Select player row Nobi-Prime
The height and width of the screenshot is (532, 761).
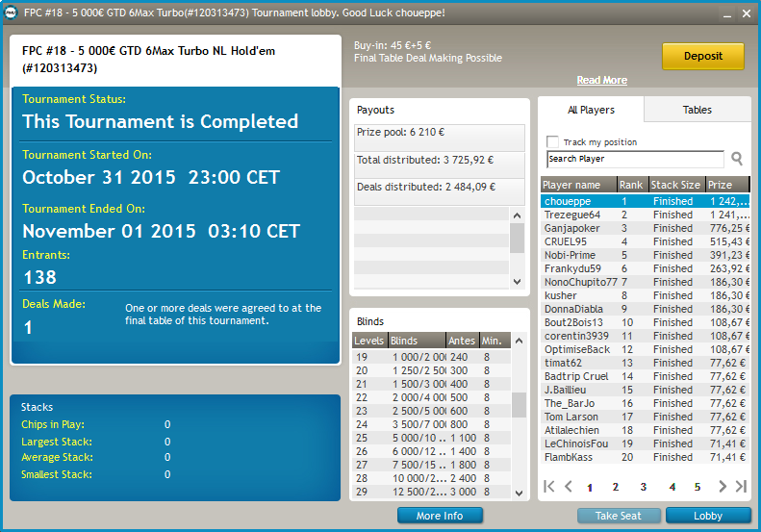[645, 255]
